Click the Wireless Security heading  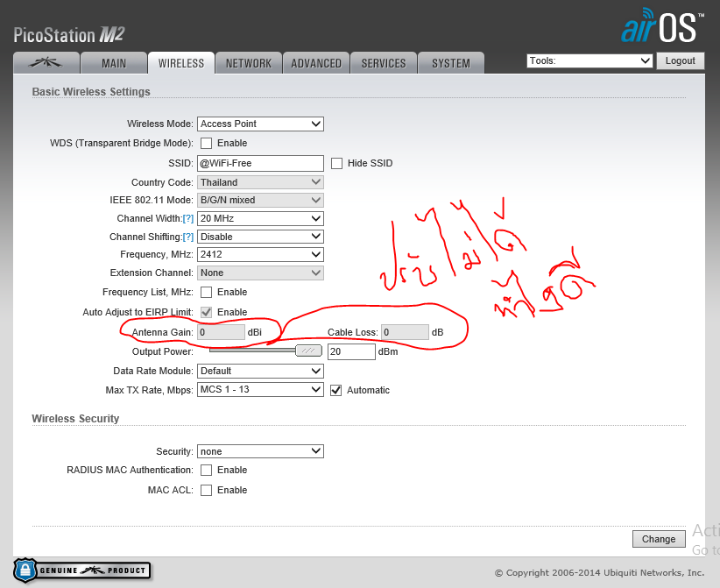coord(75,419)
